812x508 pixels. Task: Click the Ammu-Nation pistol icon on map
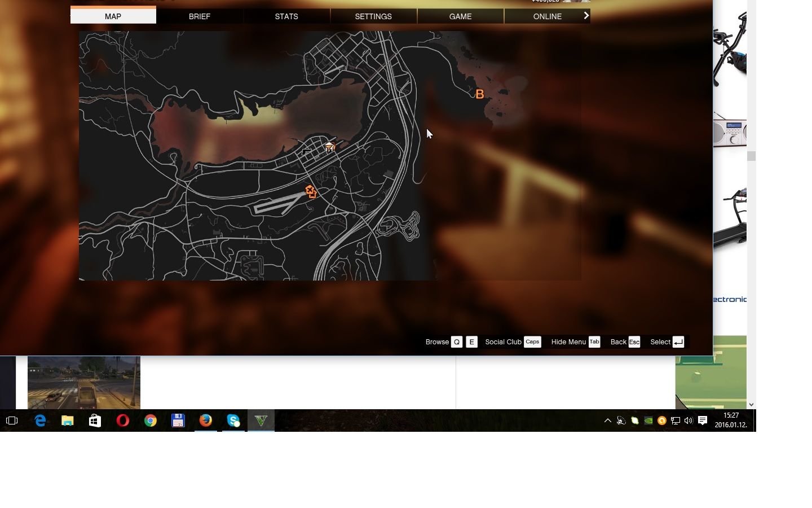306,151
